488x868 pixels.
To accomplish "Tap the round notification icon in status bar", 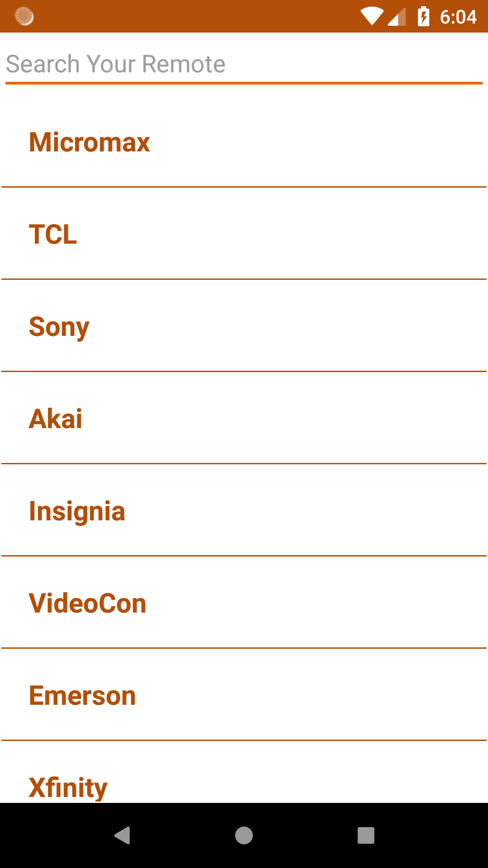I will coord(24,16).
